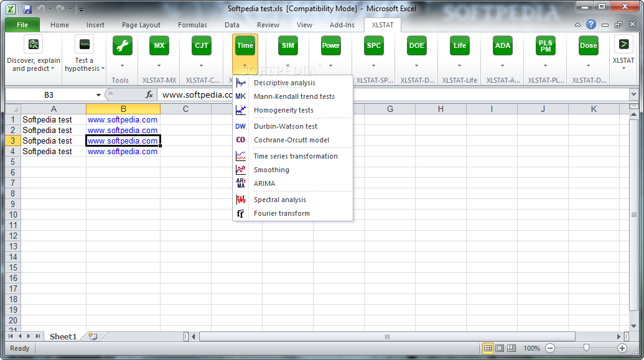The width and height of the screenshot is (644, 360).
Task: Click the green Power icon
Action: tap(330, 45)
